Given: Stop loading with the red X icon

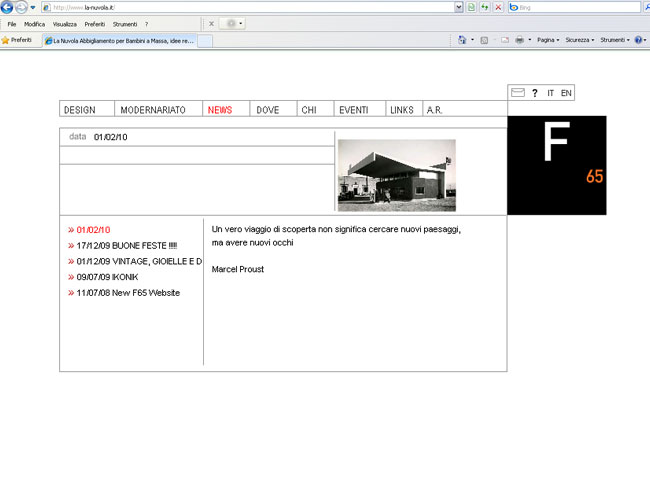Looking at the screenshot, I should click(498, 7).
